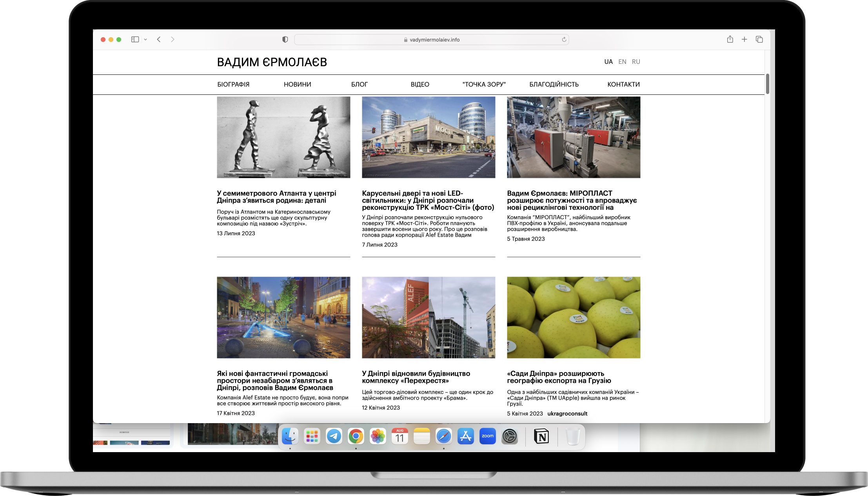The width and height of the screenshot is (868, 496).
Task: Open the НОВИНИ navigation menu
Action: coord(297,84)
